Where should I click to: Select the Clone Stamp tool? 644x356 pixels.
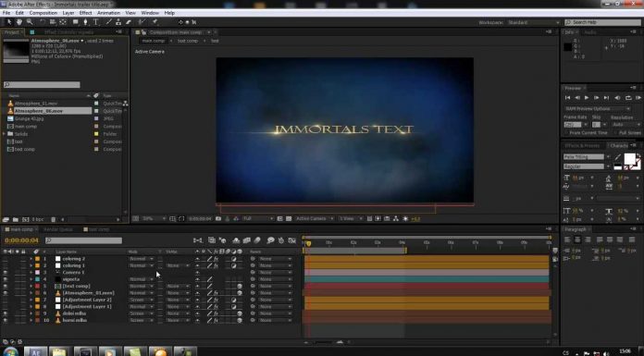tap(118, 22)
